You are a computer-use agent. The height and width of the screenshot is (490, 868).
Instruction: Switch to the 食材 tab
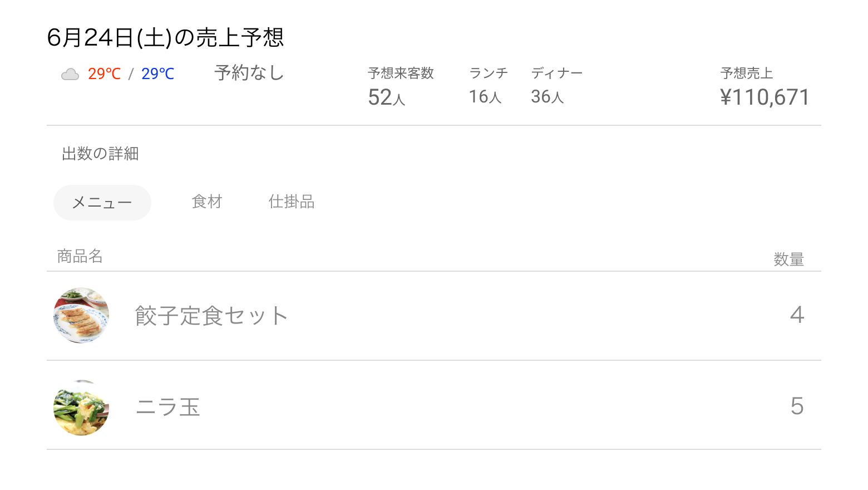(207, 202)
